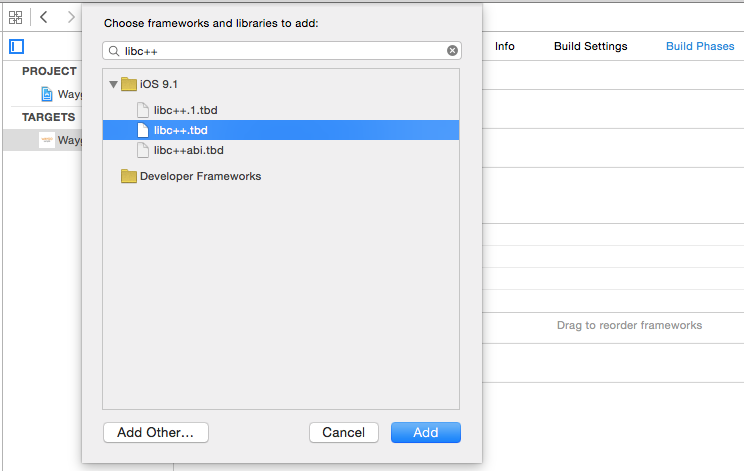
Task: Collapse the iOS 9.1 folder triangle
Action: (x=113, y=84)
